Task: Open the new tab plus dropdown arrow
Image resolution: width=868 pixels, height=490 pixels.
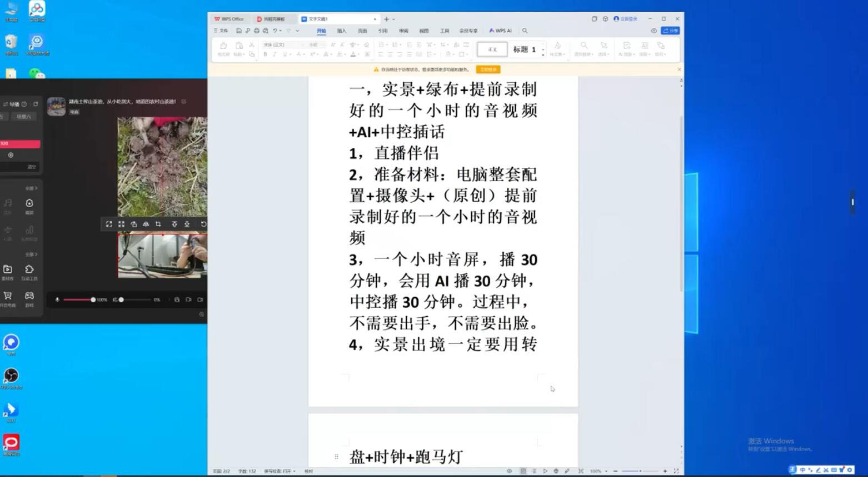Action: 393,19
